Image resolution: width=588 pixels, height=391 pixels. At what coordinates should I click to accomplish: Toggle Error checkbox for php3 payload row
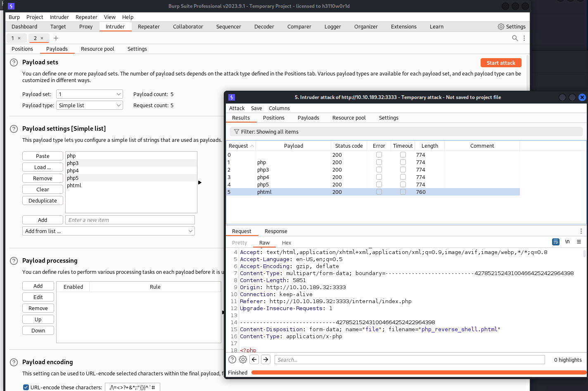coord(379,170)
